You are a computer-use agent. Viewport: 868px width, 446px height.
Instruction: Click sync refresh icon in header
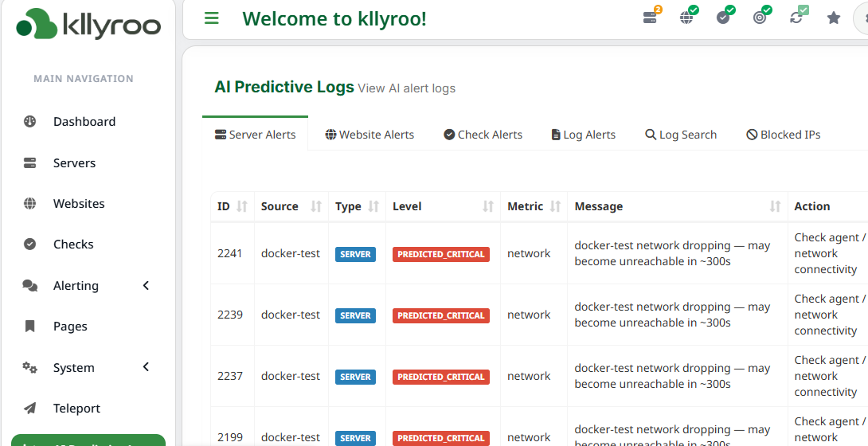click(796, 18)
